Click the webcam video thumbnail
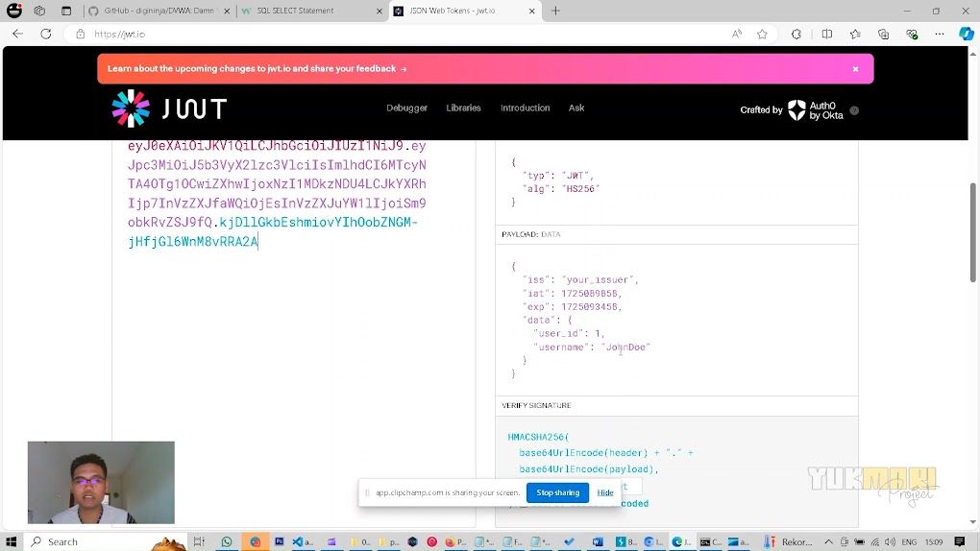This screenshot has height=551, width=980. [x=101, y=482]
